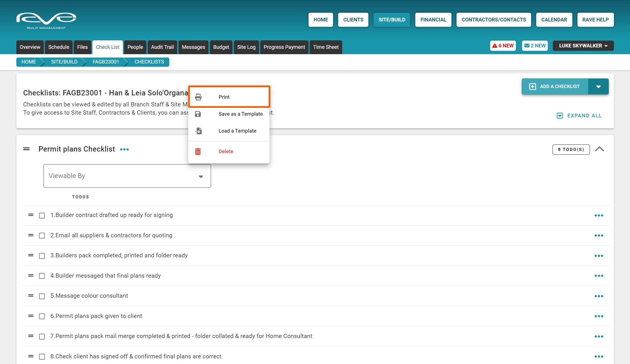Click the printer icon in the context menu
Image resolution: width=630 pixels, height=364 pixels.
point(198,97)
